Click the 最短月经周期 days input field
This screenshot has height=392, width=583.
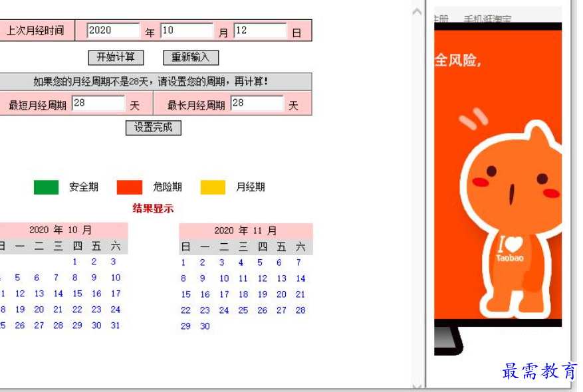tap(98, 103)
